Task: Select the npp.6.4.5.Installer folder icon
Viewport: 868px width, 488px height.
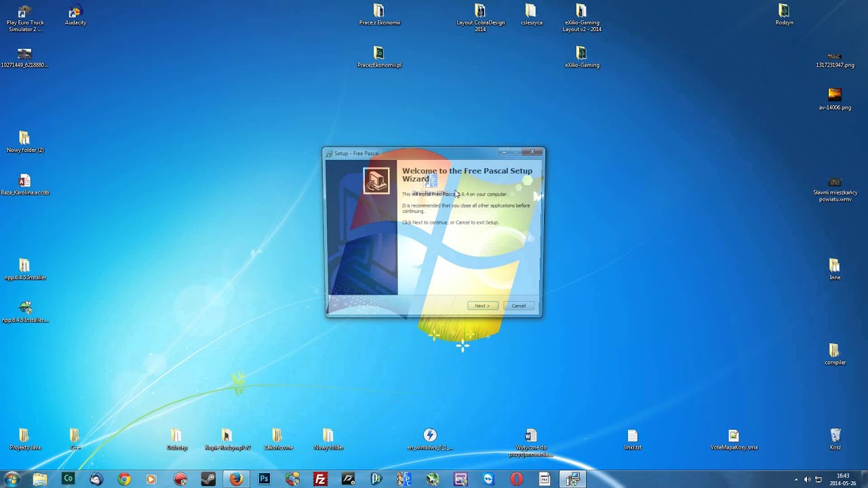Action: (x=24, y=270)
